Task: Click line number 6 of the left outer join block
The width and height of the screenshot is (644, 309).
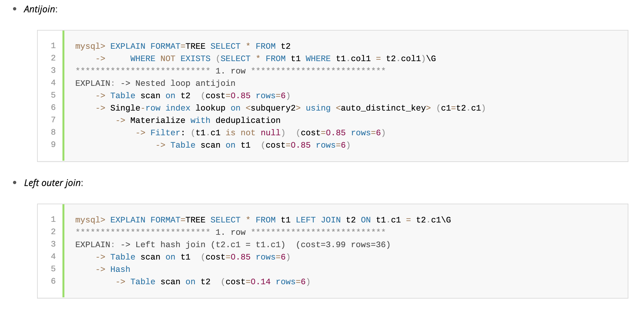Action: (x=53, y=281)
